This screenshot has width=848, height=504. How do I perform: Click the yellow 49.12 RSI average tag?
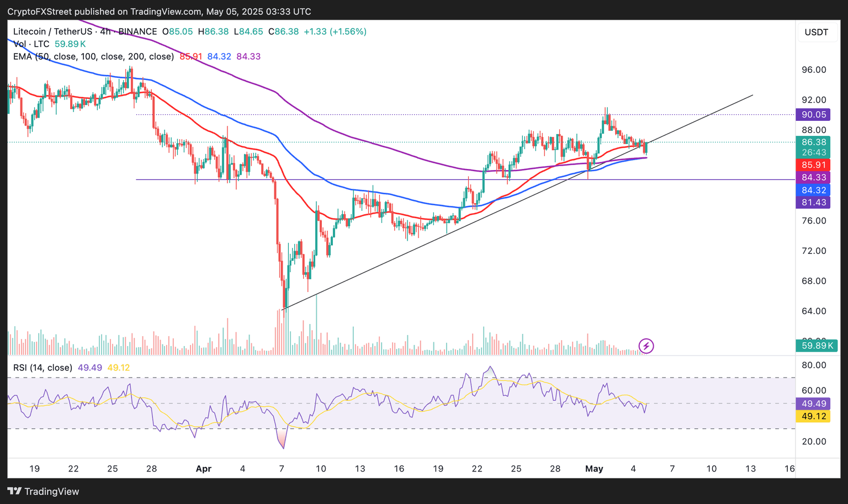coord(813,416)
